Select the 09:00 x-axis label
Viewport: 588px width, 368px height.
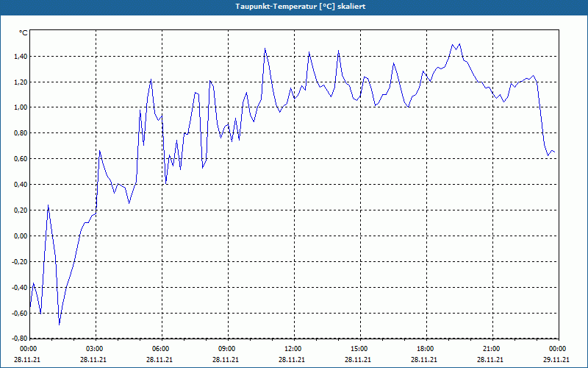pos(228,349)
